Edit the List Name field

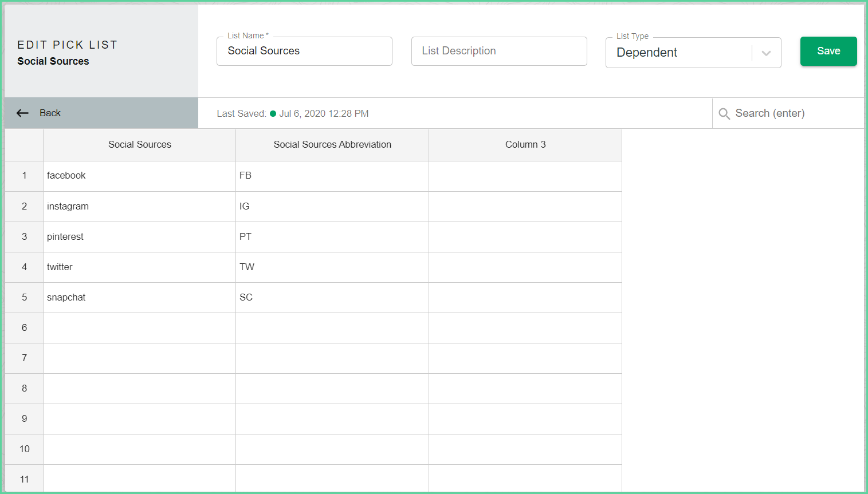[304, 51]
